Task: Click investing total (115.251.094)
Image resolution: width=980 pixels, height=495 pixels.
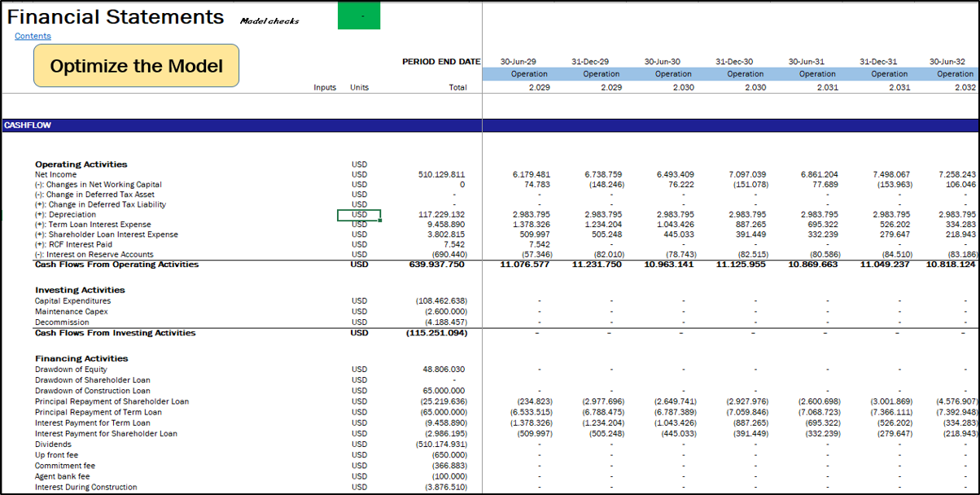Action: pyautogui.click(x=436, y=333)
